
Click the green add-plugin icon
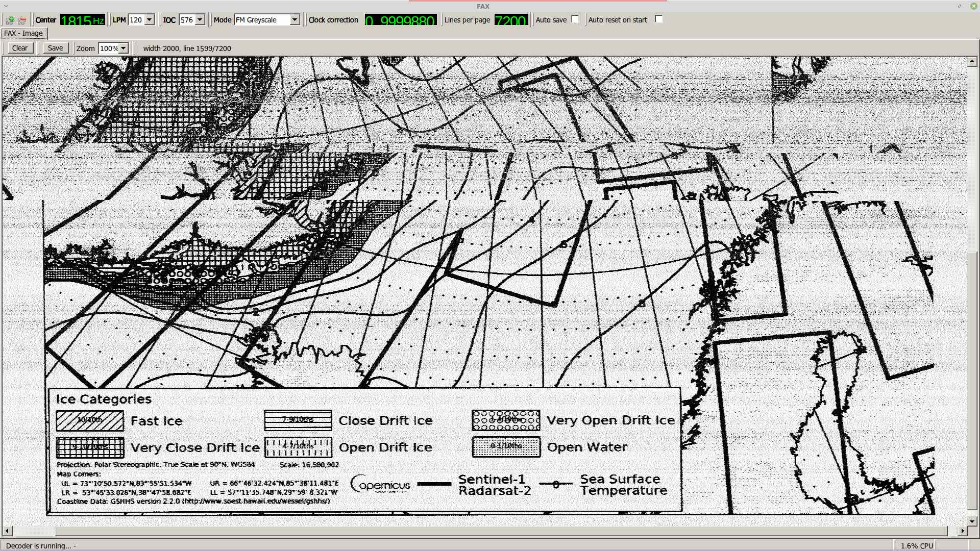point(10,20)
